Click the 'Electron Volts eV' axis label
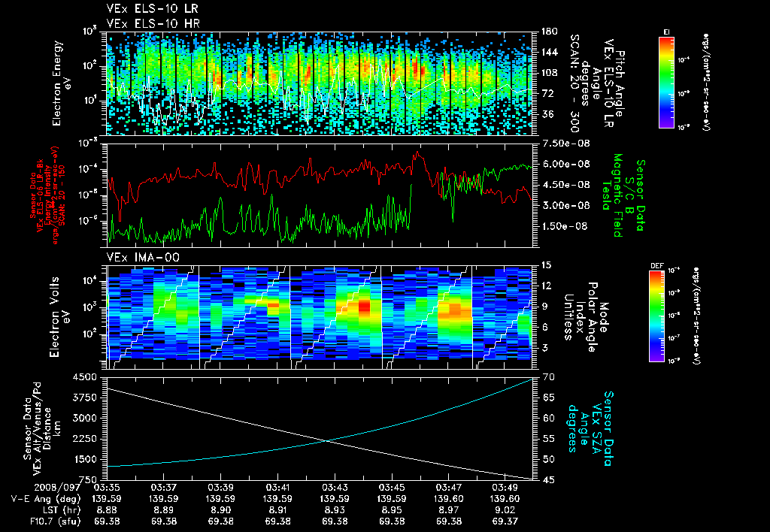 (59, 317)
